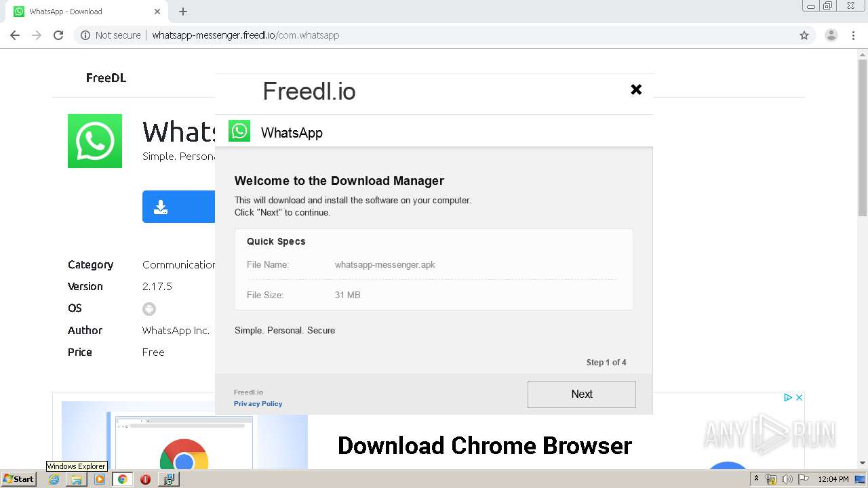
Task: Click Quick Specs heading
Action: (x=276, y=241)
